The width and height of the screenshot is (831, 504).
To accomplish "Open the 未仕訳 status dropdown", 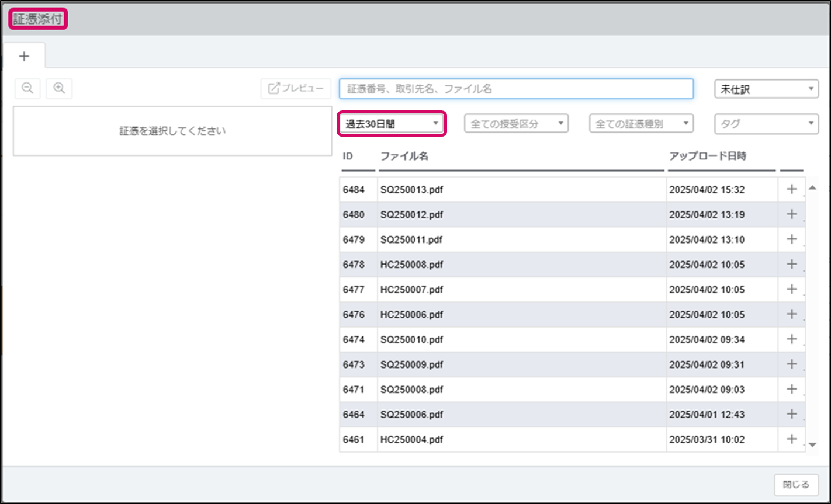I will tap(766, 89).
